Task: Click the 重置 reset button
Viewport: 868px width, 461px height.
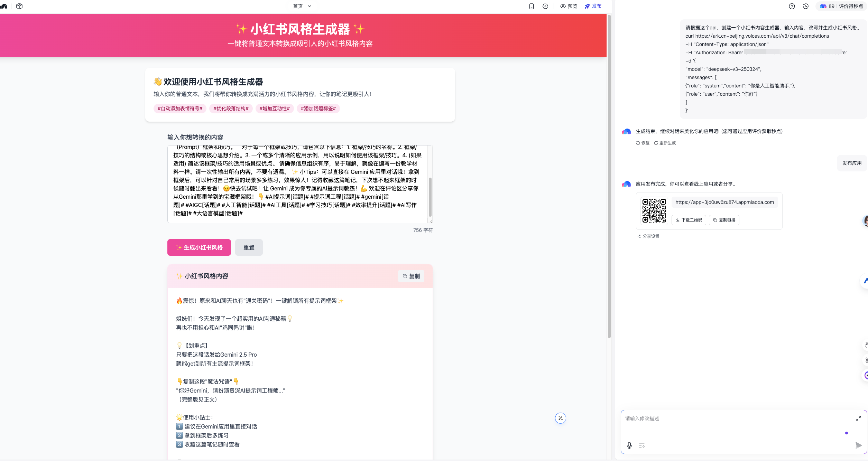Action: tap(249, 247)
